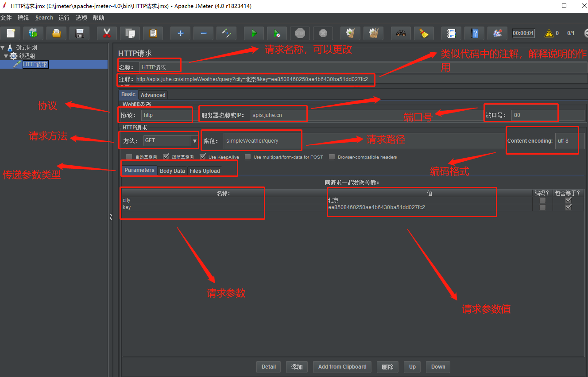Screen dimensions: 588x377
Task: Click the Open file folder icon
Action: 57,33
